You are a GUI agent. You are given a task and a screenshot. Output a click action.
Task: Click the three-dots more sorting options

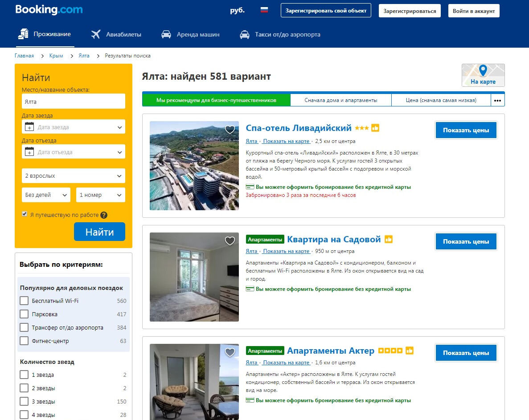pos(497,100)
